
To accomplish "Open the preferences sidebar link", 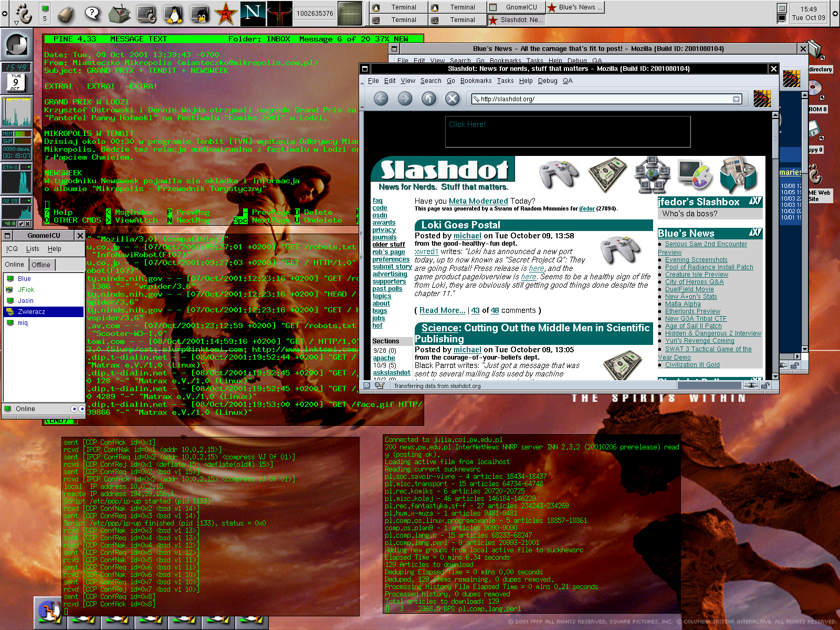I will 391,259.
